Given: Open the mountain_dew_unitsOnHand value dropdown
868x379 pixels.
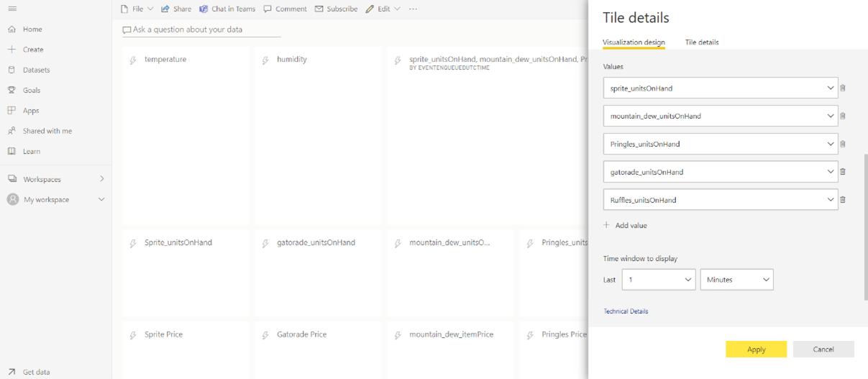Looking at the screenshot, I should coord(721,116).
